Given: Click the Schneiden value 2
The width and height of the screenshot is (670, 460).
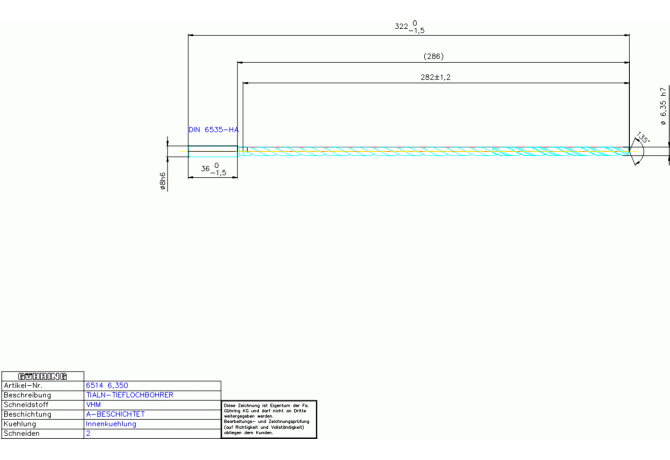Looking at the screenshot, I should (x=88, y=434).
